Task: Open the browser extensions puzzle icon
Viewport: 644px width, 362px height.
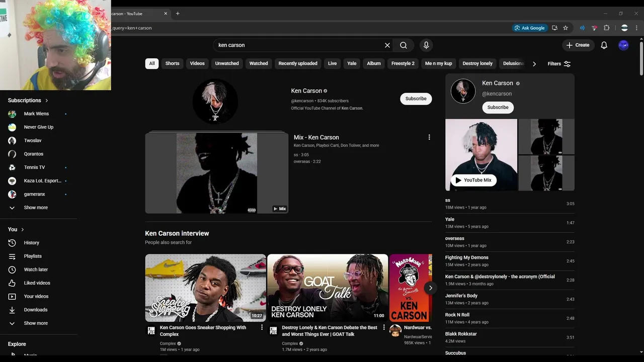Action: coord(606,28)
